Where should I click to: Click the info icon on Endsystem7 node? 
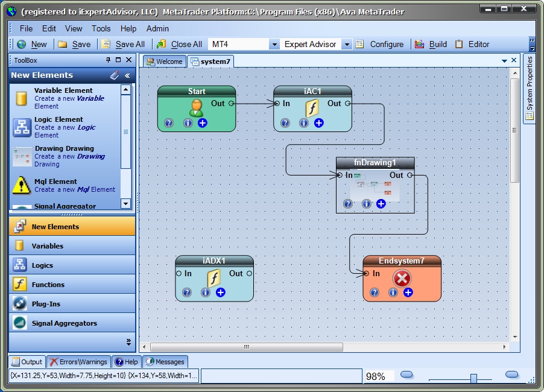click(x=393, y=292)
